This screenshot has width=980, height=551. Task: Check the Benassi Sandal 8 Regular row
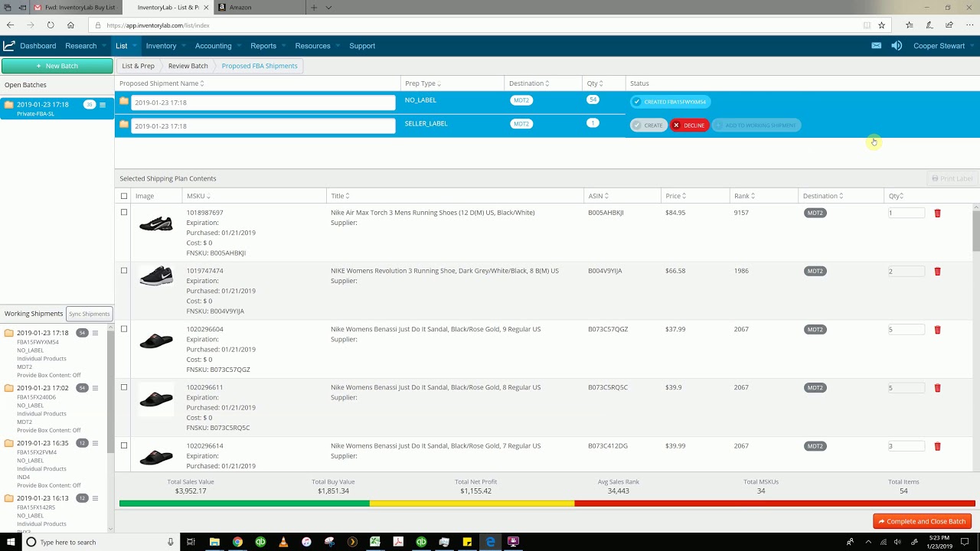click(x=124, y=387)
